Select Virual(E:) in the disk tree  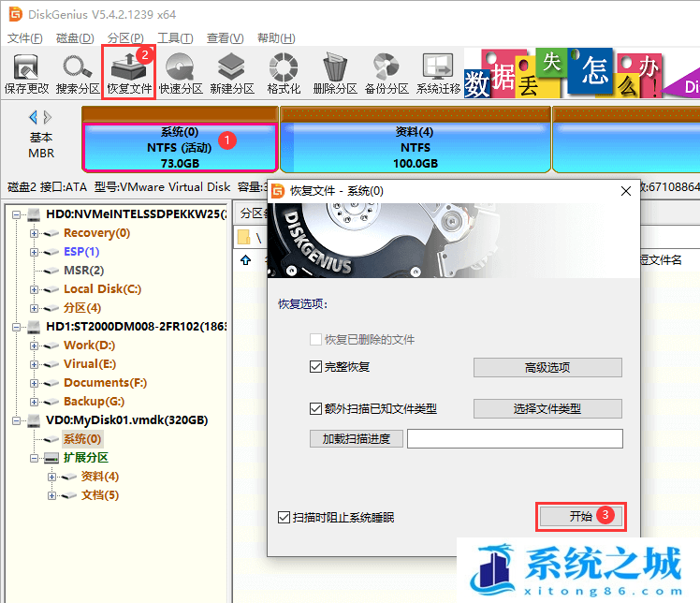coord(90,364)
